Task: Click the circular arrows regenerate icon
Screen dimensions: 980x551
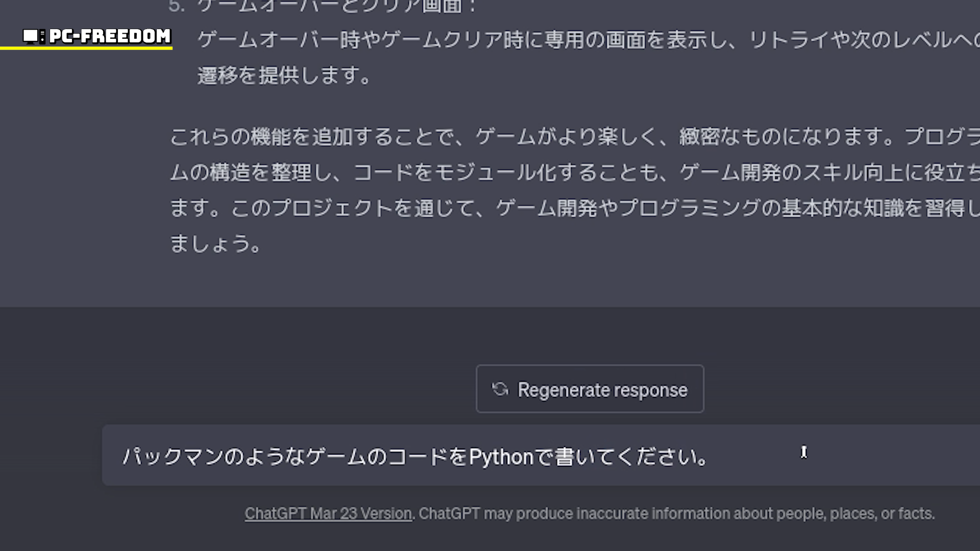Action: coord(500,389)
